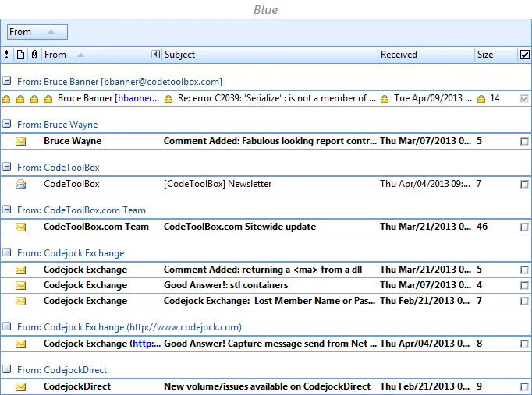Click lock icon before size value 14

pyautogui.click(x=481, y=99)
